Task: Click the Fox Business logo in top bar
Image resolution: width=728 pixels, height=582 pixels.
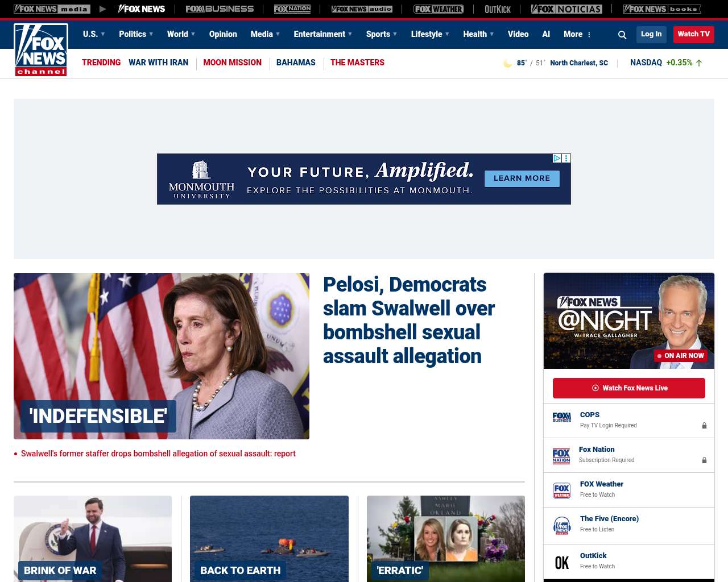Action: (220, 9)
